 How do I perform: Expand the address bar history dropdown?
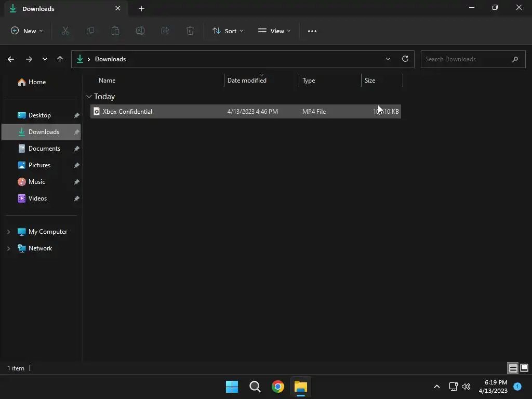click(x=388, y=59)
